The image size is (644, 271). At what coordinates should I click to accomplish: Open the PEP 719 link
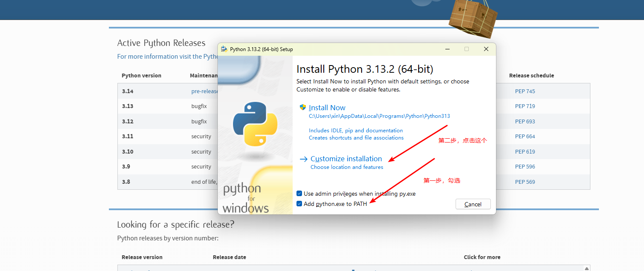pos(525,106)
